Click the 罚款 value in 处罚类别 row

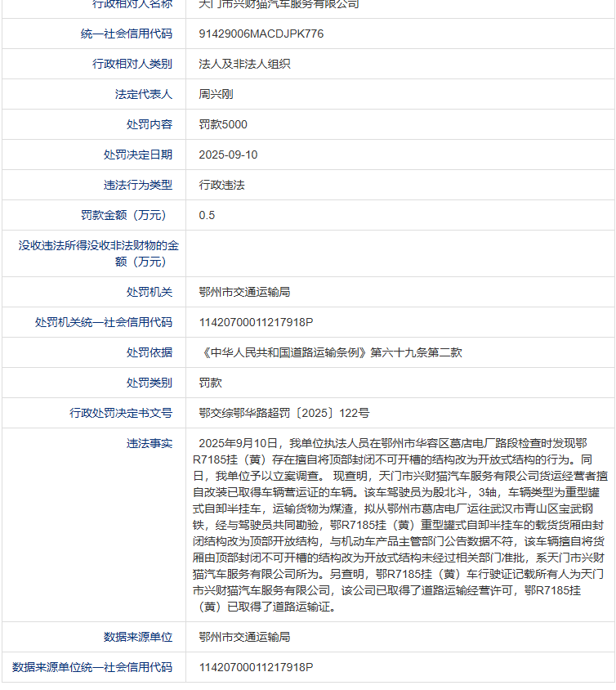pyautogui.click(x=210, y=383)
